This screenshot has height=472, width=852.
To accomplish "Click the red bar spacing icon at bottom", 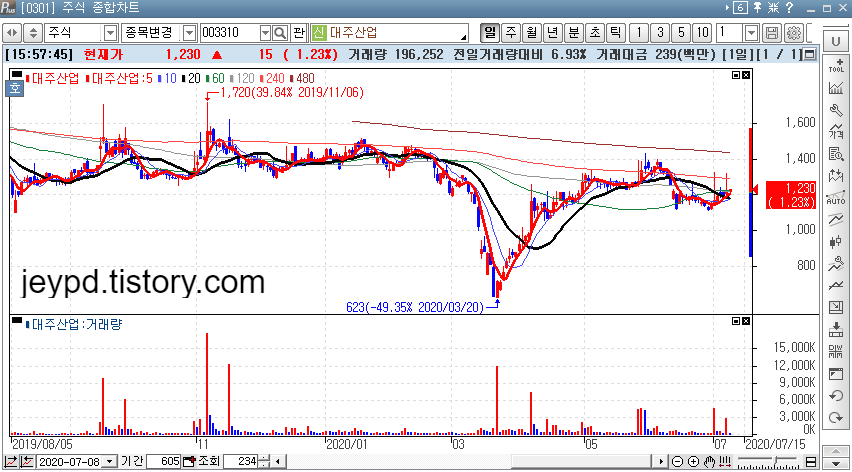I will click(724, 462).
